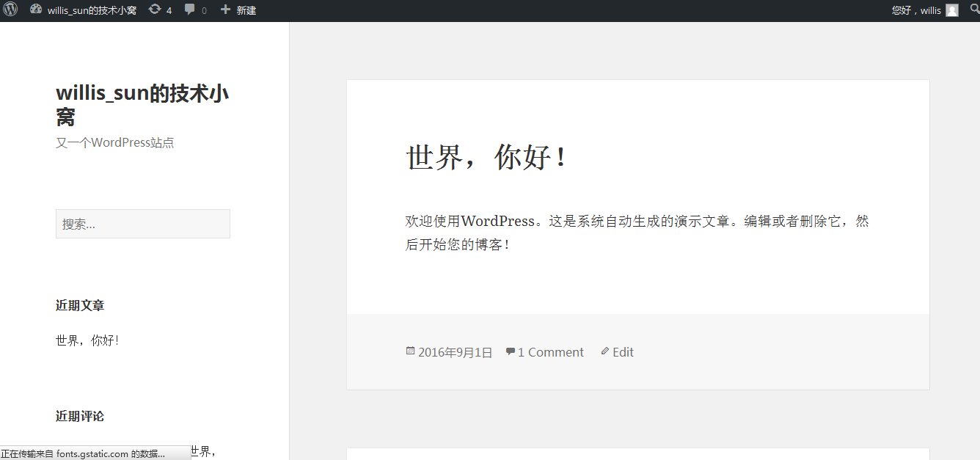This screenshot has height=460, width=980.
Task: Click the plus icon next to 新建
Action: [225, 10]
